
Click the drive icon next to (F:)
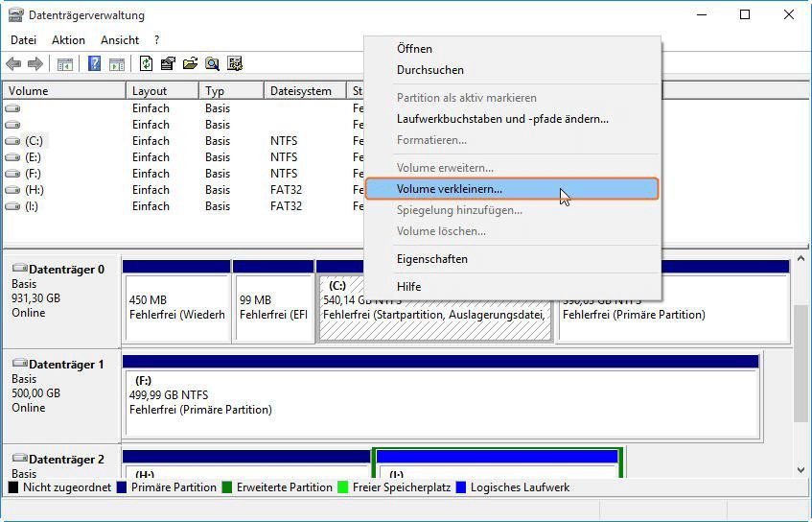(x=12, y=174)
